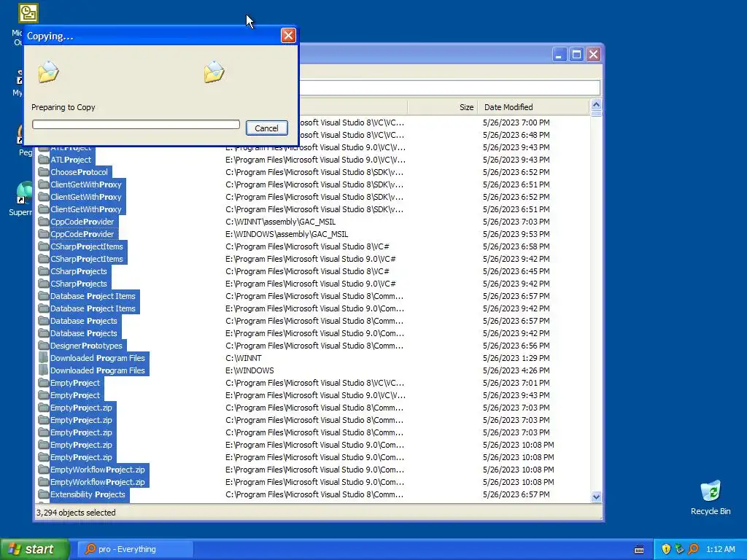Click the Everything magnifier tray icon
This screenshot has width=747, height=560.
pyautogui.click(x=693, y=549)
